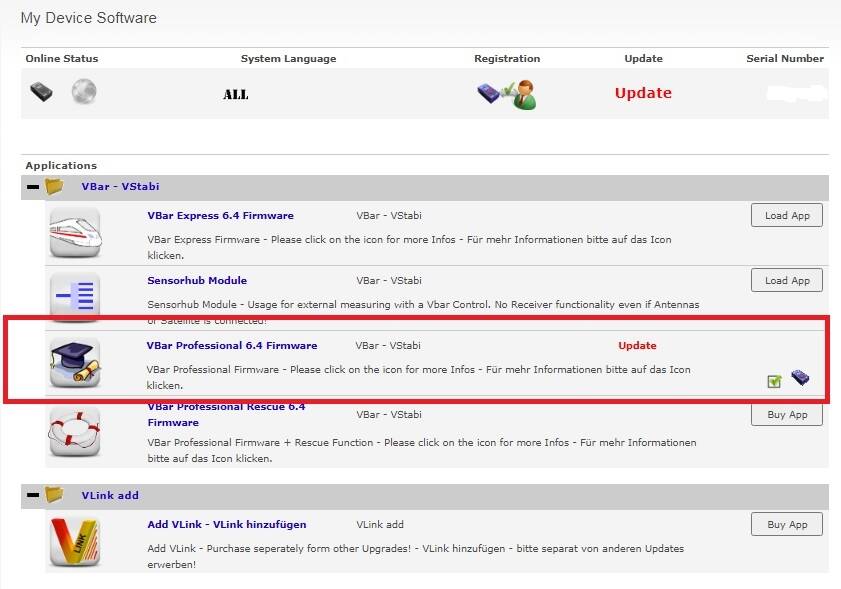Collapse the VLink add group
The height and width of the screenshot is (589, 841).
pos(33,495)
